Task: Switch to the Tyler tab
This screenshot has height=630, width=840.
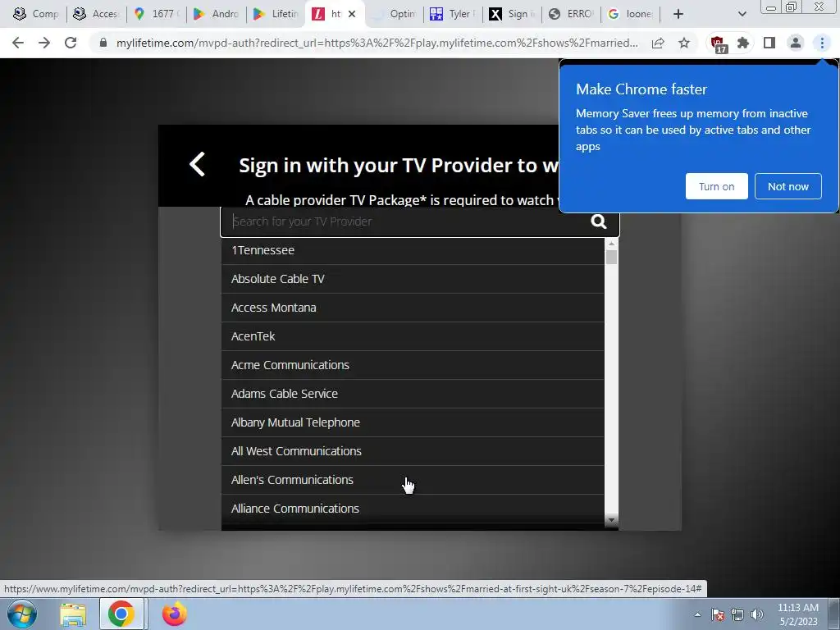Action: click(x=453, y=14)
